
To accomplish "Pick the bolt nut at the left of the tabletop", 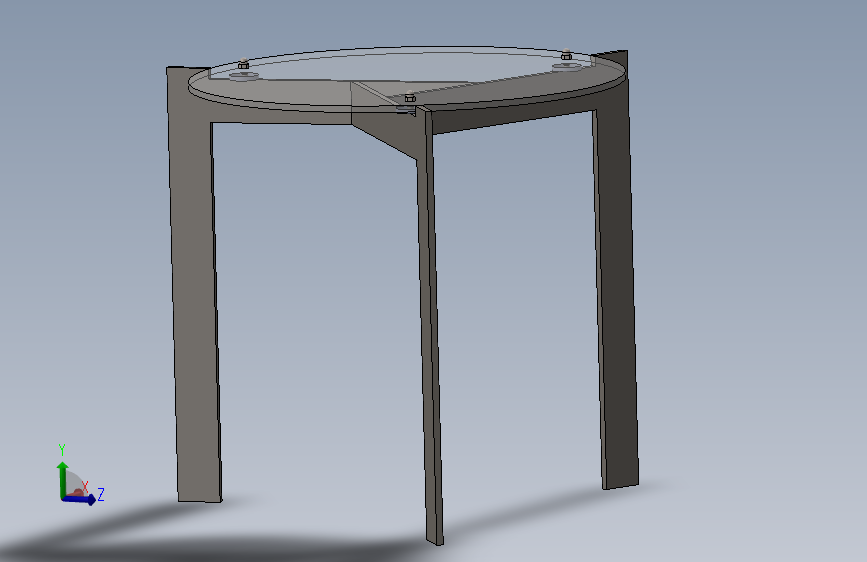I will pos(243,64).
